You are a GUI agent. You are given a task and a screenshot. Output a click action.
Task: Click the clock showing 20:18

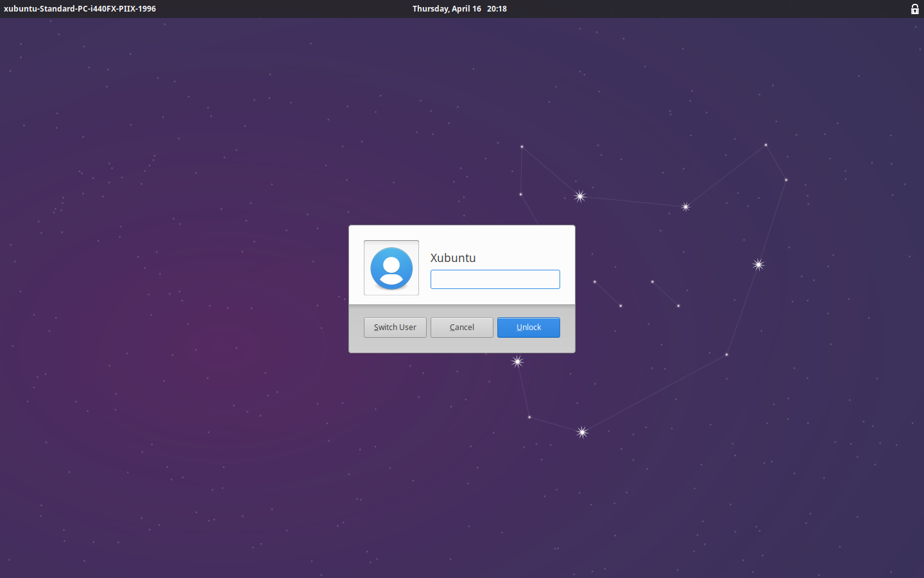tap(497, 8)
